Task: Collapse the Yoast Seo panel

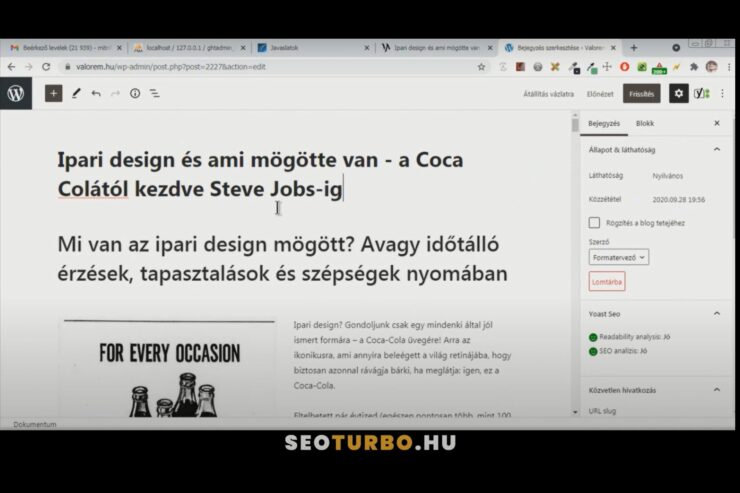Action: coord(717,314)
